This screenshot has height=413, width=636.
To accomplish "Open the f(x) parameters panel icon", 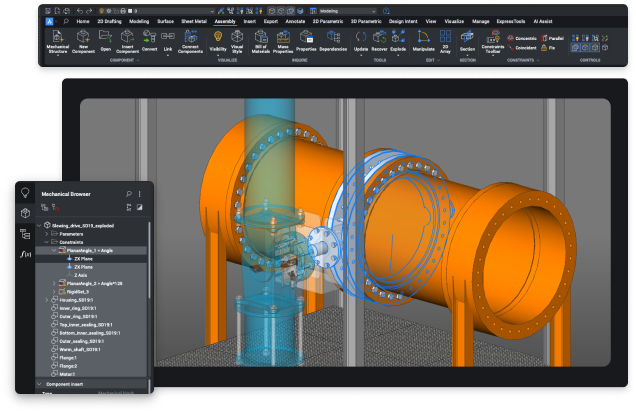I will point(25,255).
